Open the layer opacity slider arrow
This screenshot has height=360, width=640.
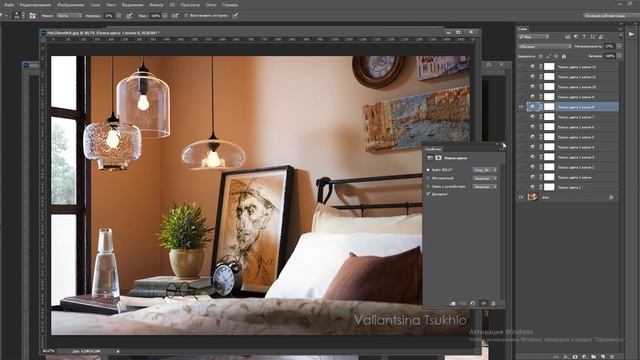pos(620,47)
